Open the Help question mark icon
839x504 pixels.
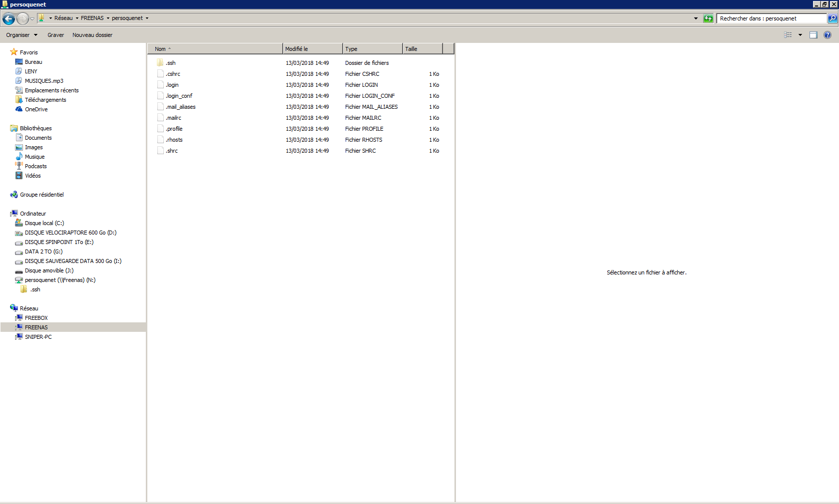coord(828,35)
